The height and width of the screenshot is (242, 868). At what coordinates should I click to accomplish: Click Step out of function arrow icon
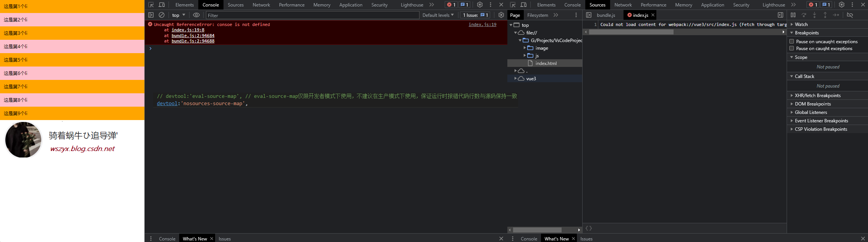825,15
